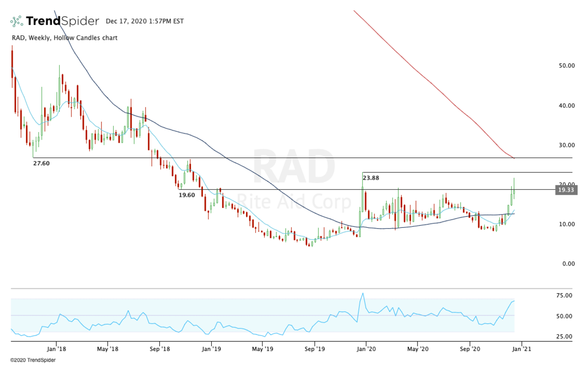Click the 27.60 support level label
Viewport: 588px width, 365px height.
(42, 163)
